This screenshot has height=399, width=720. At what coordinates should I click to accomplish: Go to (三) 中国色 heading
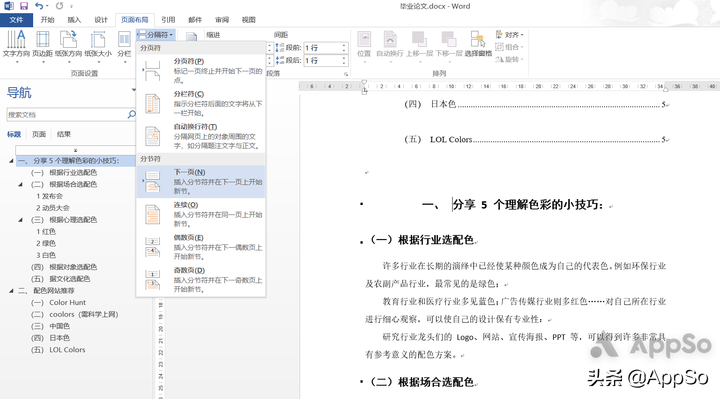coord(51,326)
